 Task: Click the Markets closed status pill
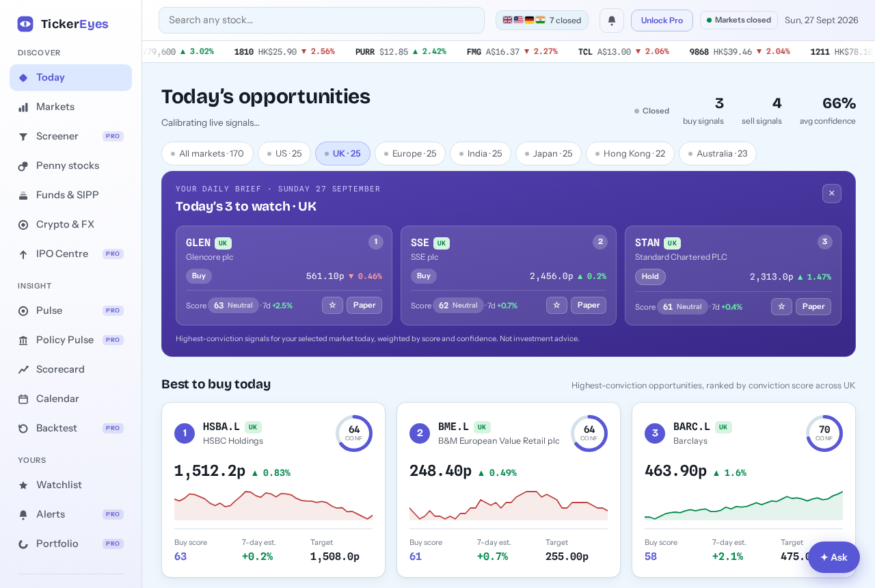point(739,21)
